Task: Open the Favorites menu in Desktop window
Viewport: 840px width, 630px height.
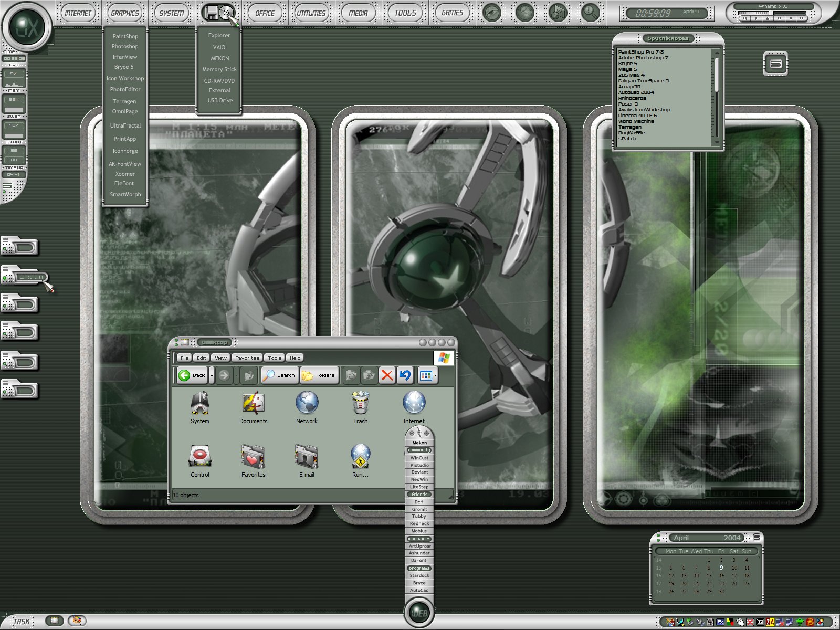Action: (x=247, y=358)
